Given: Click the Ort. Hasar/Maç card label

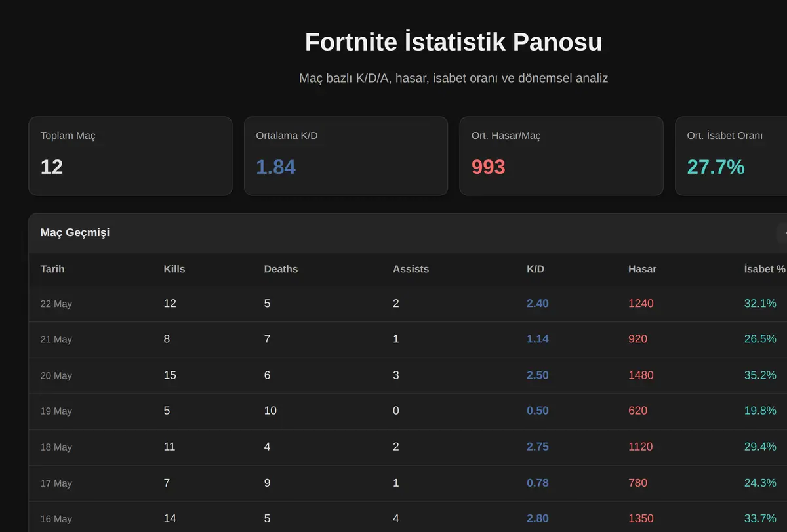Looking at the screenshot, I should pyautogui.click(x=506, y=136).
